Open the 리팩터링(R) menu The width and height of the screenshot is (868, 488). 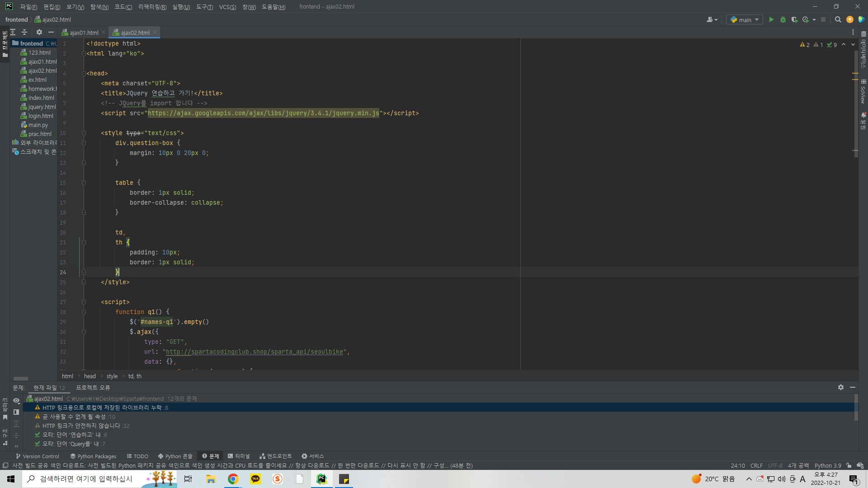coord(152,7)
